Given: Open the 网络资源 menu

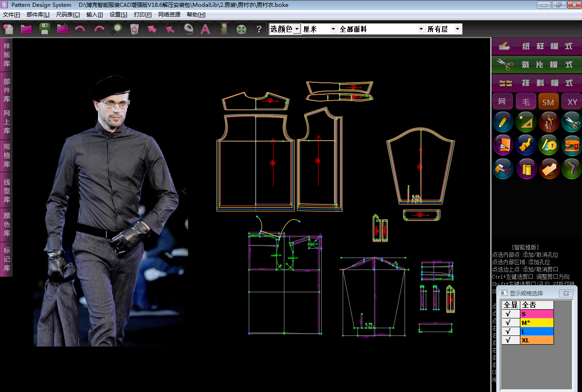Looking at the screenshot, I should 169,15.
